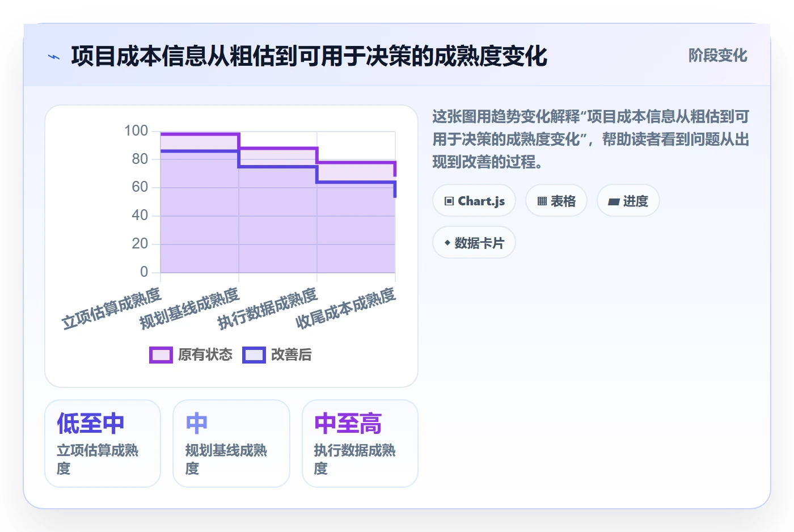
Task: Select the 表格 tag chip
Action: [556, 201]
